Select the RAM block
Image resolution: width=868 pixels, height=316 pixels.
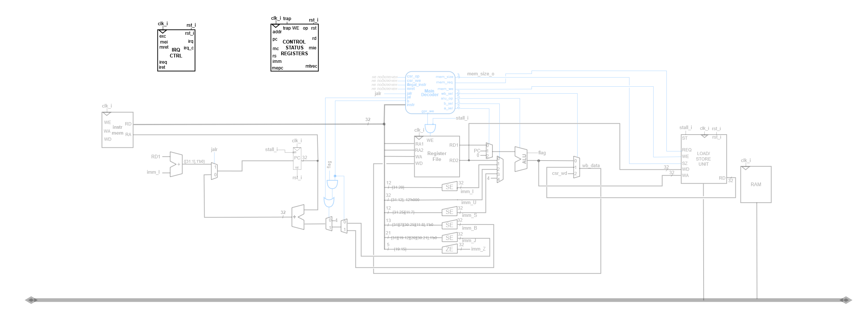click(756, 184)
